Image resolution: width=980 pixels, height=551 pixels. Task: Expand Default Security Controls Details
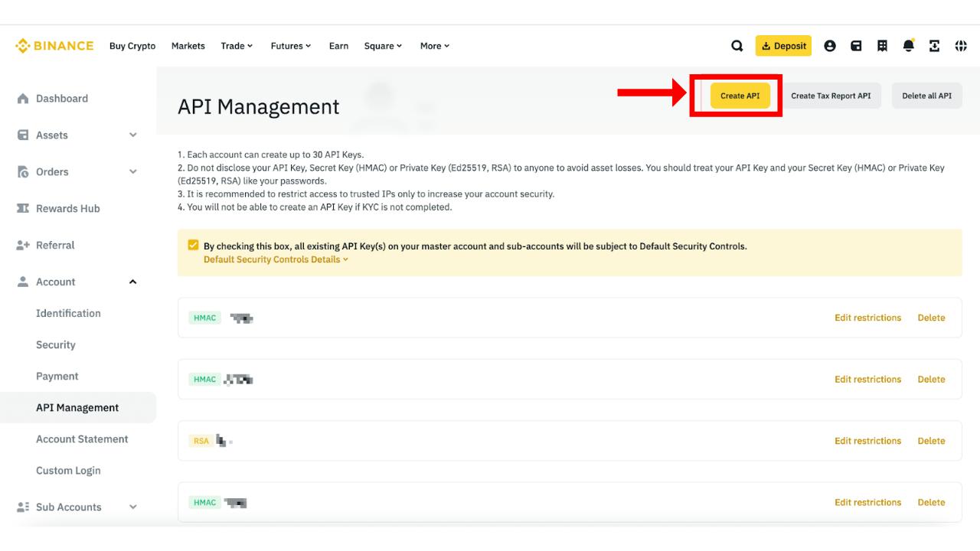pos(276,259)
